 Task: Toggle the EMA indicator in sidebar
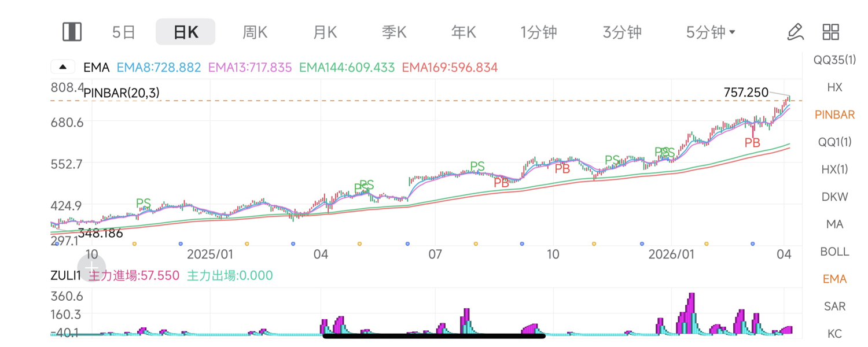(834, 279)
